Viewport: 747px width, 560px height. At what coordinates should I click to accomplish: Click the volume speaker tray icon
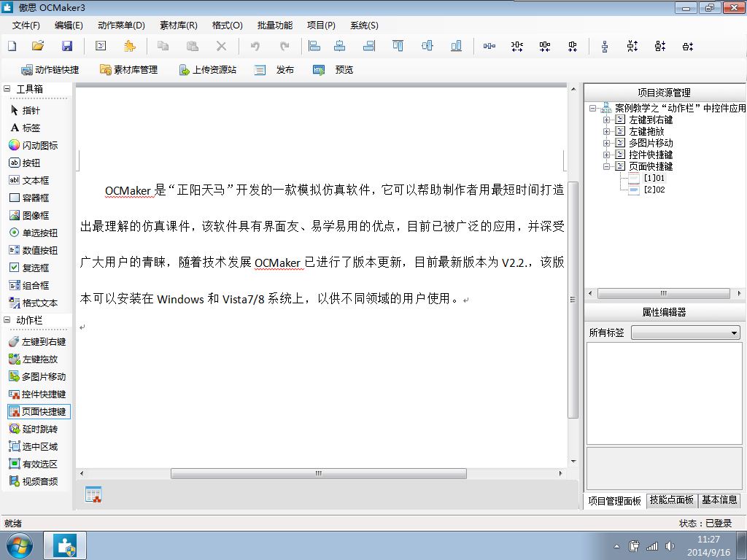coord(670,546)
